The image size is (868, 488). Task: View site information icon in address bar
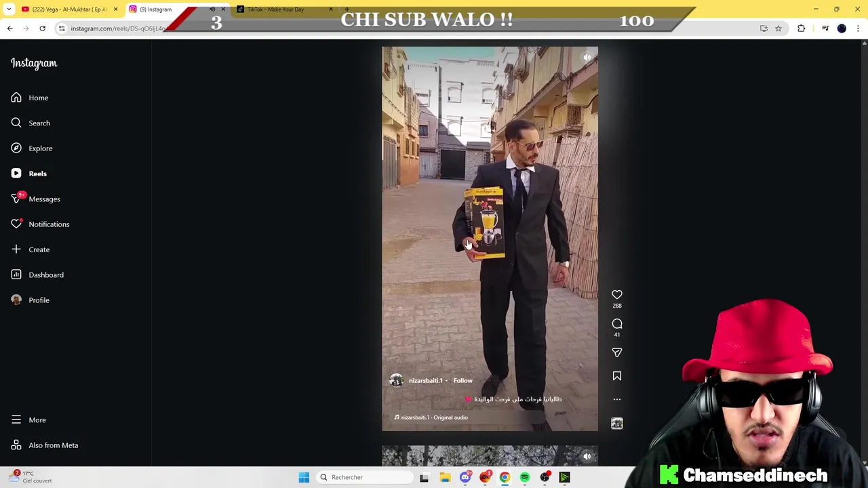click(62, 28)
